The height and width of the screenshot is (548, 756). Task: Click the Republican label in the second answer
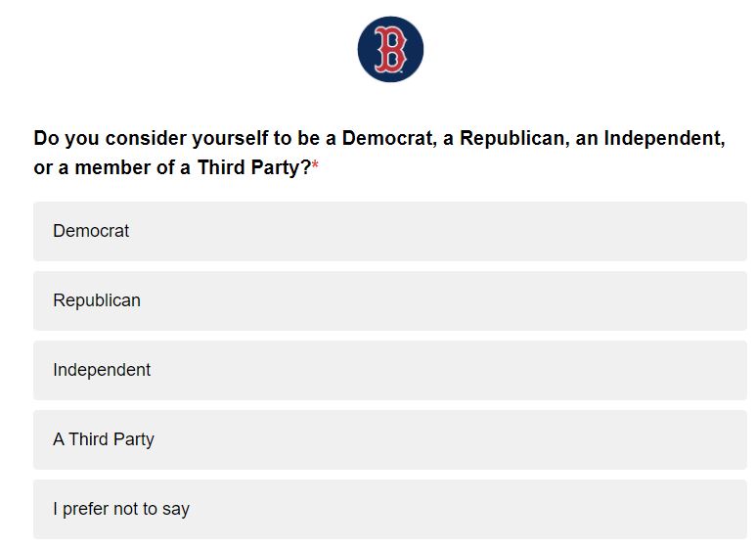(x=97, y=301)
